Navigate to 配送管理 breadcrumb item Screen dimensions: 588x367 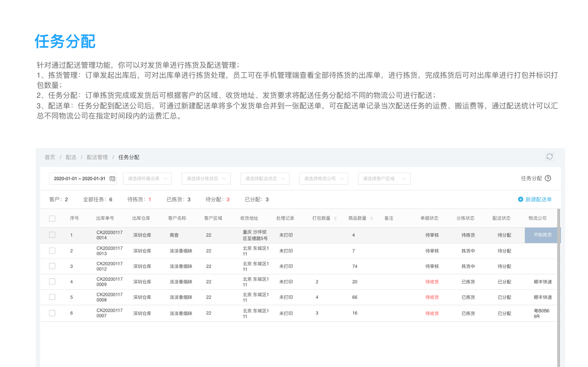pyautogui.click(x=97, y=157)
